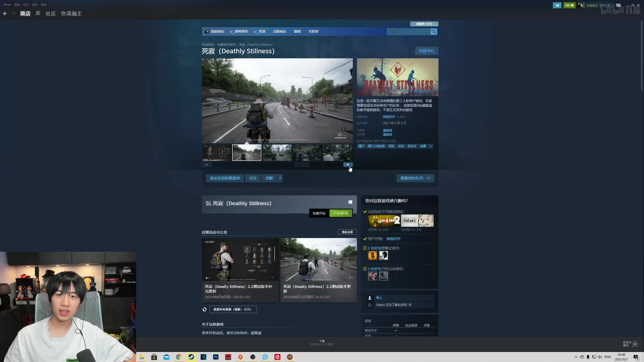The height and width of the screenshot is (362, 644).
Task: Click green 开始游戏 play button
Action: coord(341,213)
